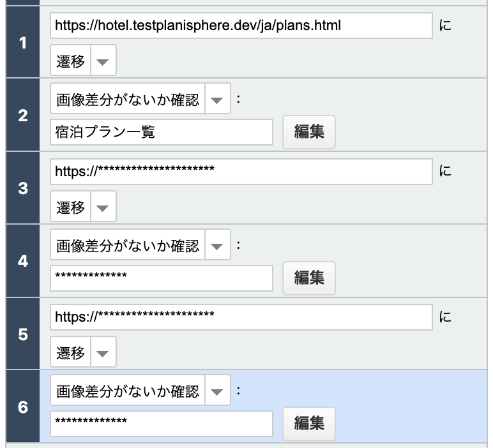Select step number 4 row header
Viewport: 493px width, 448px height.
click(23, 261)
